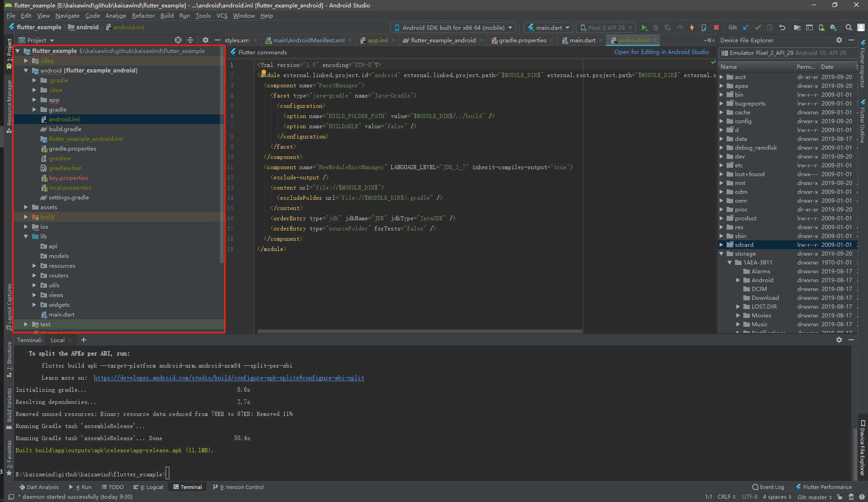The width and height of the screenshot is (868, 502).
Task: Open the device selector dropdown
Action: click(453, 28)
